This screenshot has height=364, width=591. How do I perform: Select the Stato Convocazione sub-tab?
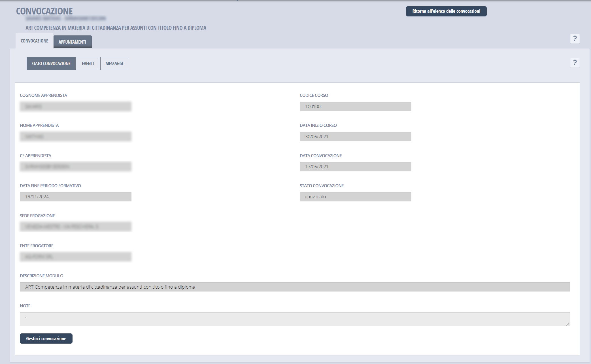point(51,63)
